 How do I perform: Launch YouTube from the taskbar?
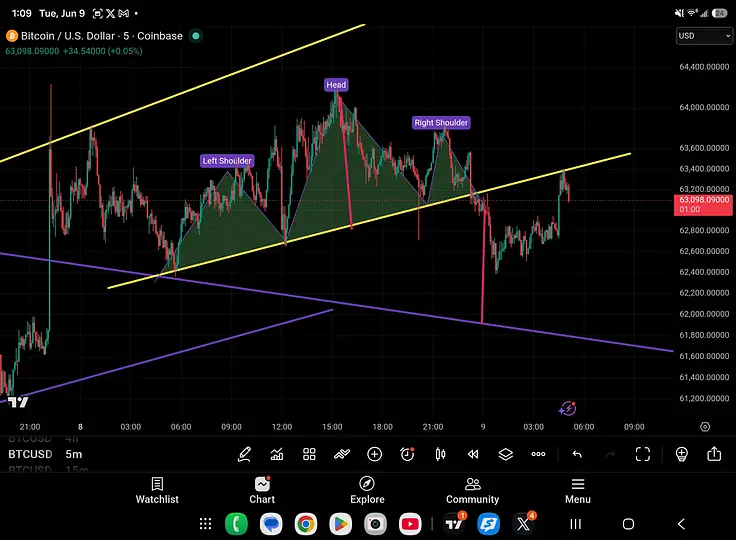[410, 524]
